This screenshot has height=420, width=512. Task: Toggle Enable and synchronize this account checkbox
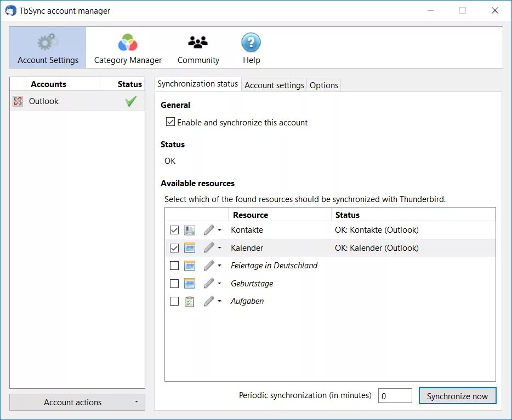tap(170, 122)
